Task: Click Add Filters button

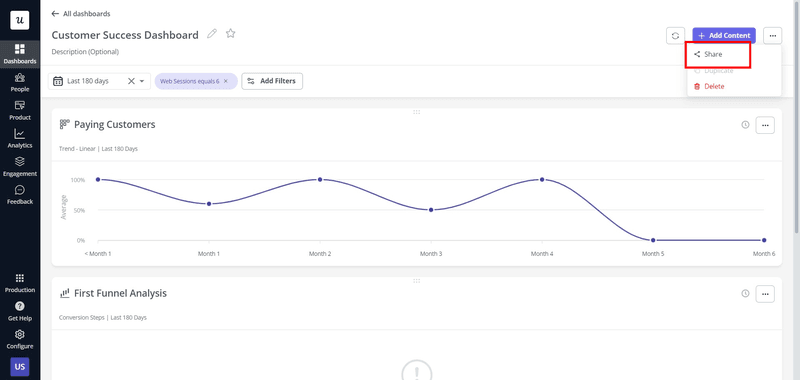Action: (x=272, y=81)
